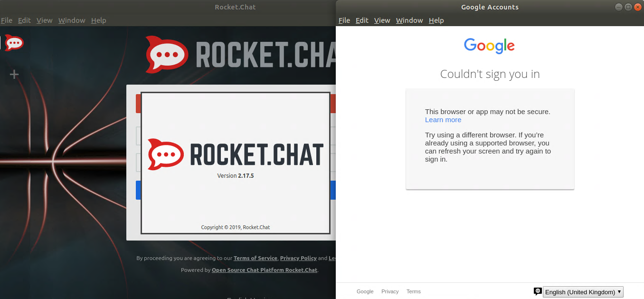This screenshot has width=644, height=299.
Task: Open File menu in Google Accounts window
Action: point(344,20)
